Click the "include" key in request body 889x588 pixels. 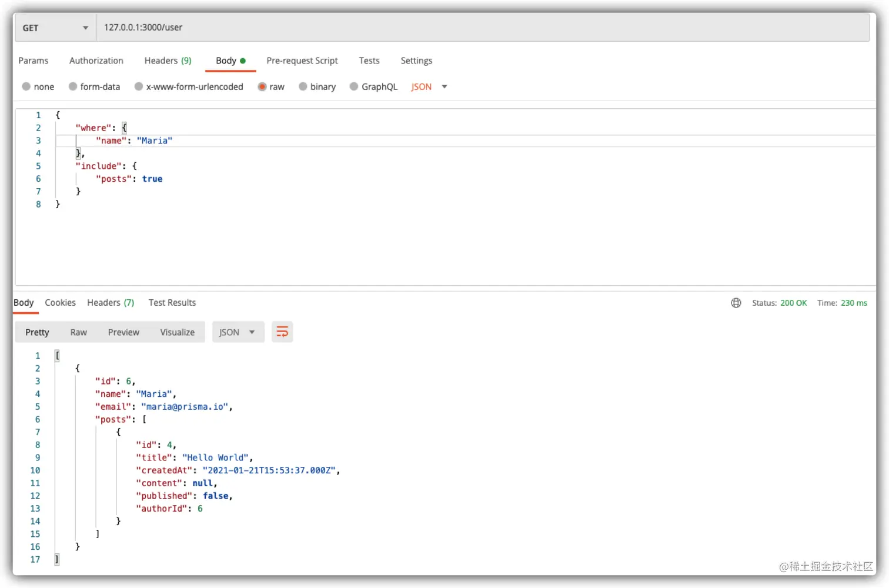pyautogui.click(x=99, y=166)
